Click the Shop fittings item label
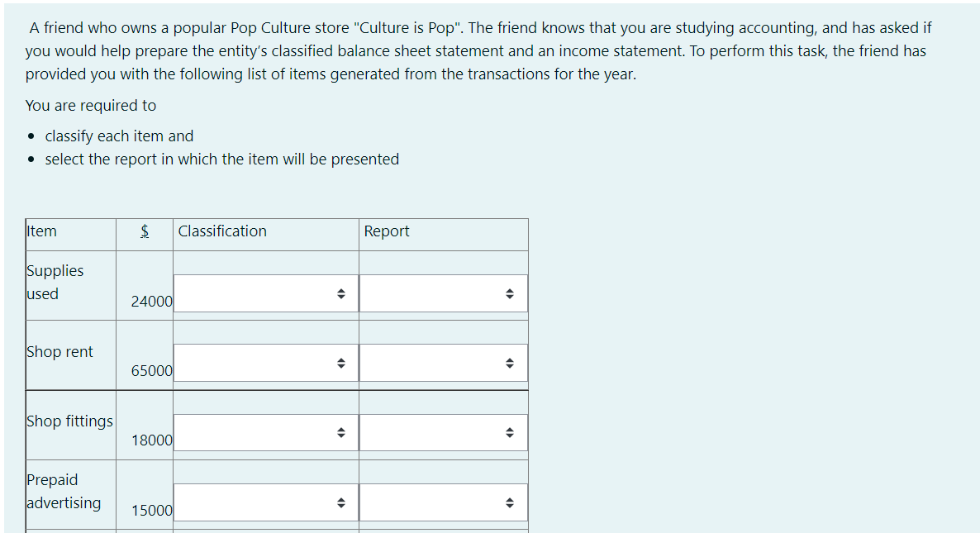This screenshot has height=533, width=980. 69,421
